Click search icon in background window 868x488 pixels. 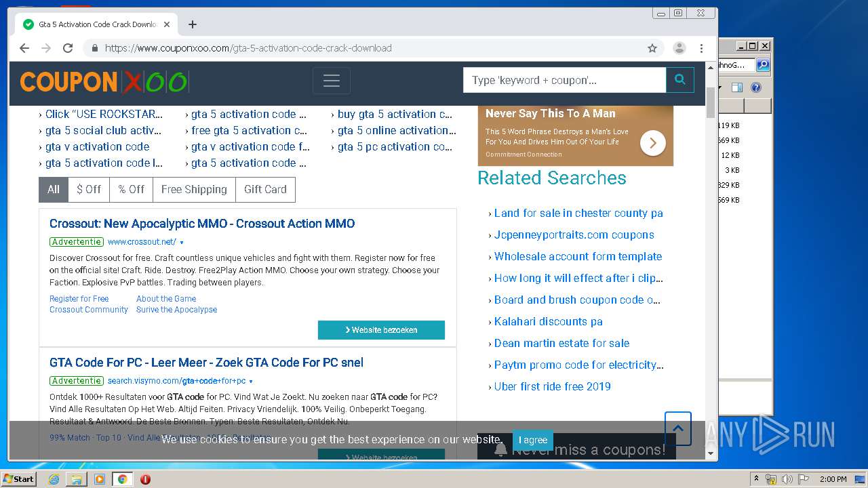point(763,65)
